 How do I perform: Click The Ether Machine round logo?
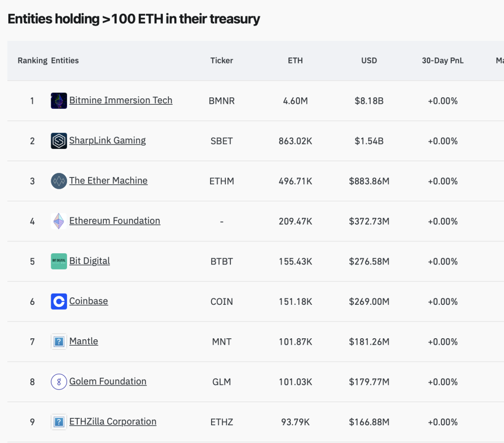click(x=59, y=181)
